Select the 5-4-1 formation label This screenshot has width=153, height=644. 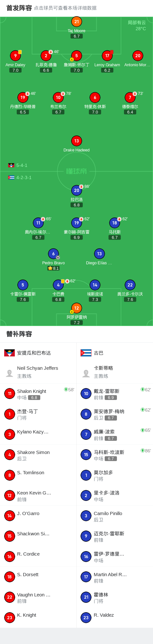[22, 165]
